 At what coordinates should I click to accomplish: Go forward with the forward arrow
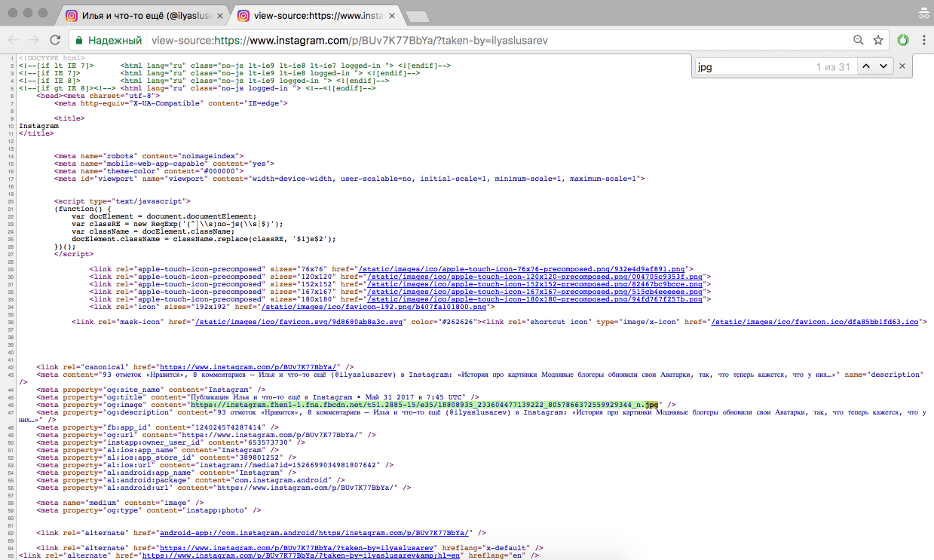click(34, 40)
